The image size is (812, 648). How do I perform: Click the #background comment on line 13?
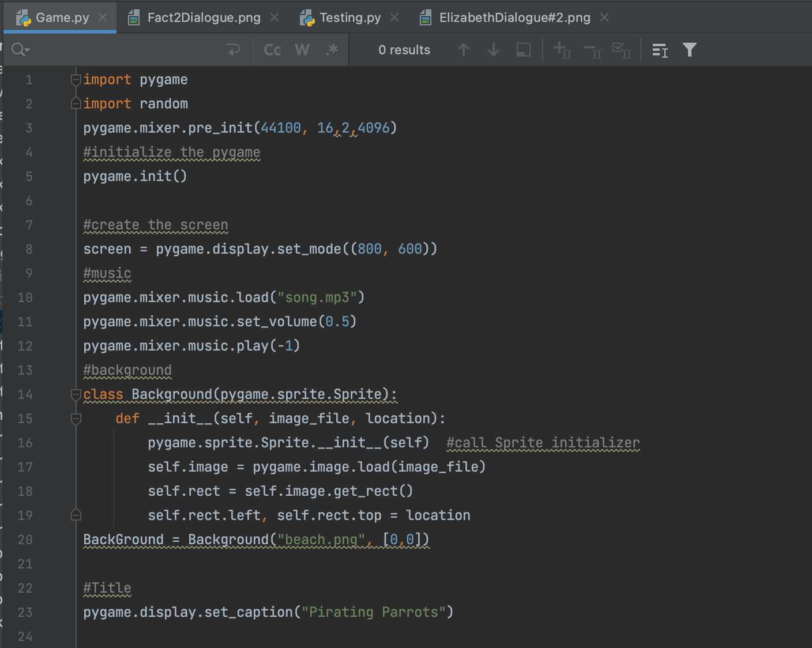(127, 370)
